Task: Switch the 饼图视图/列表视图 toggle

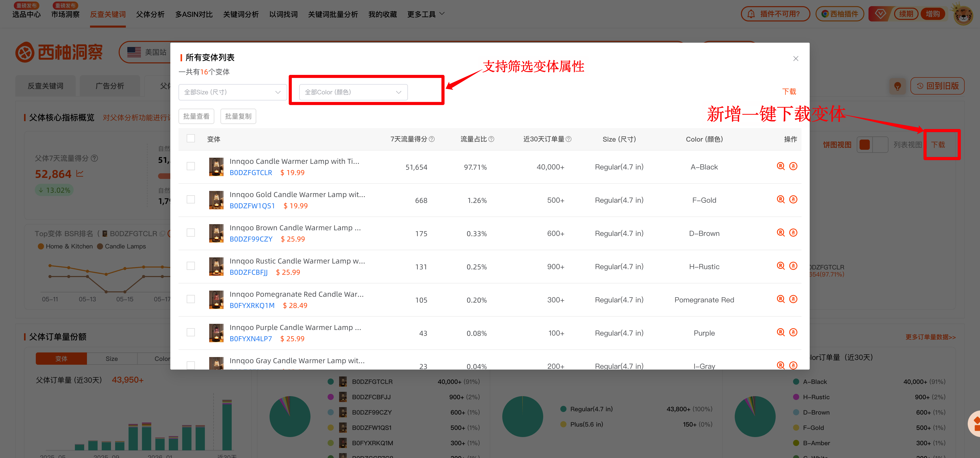Action: tap(872, 145)
